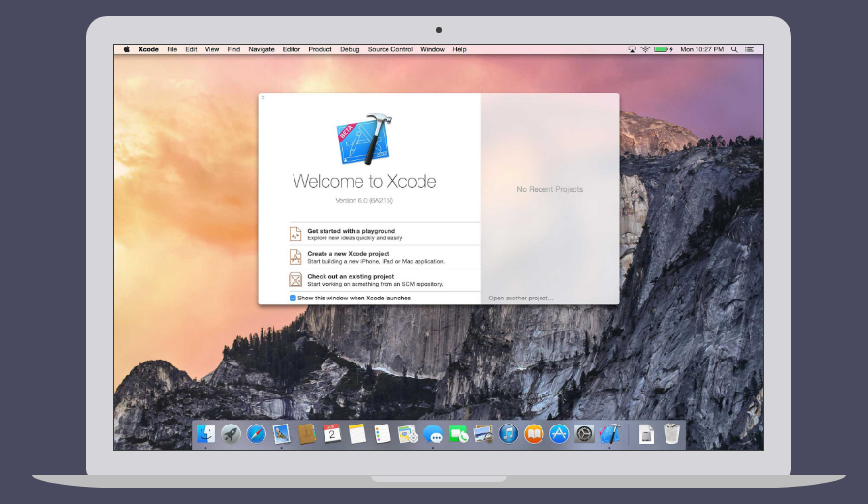Open the Trash in the dock
The height and width of the screenshot is (504, 868).
tap(671, 433)
